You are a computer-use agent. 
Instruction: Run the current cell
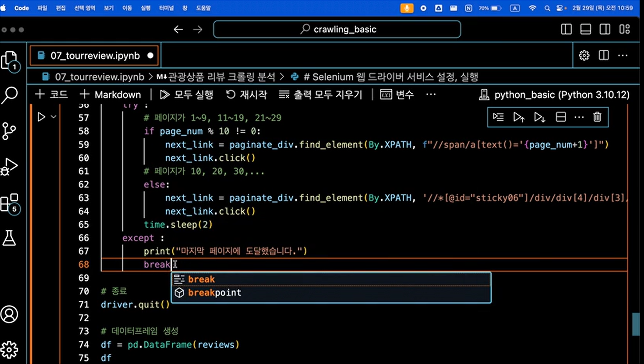(x=41, y=117)
